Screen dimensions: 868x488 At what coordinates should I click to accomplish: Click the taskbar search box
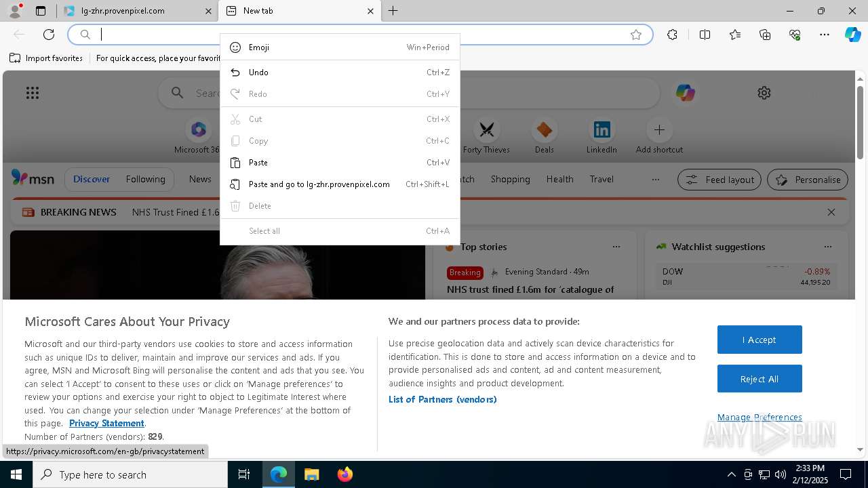click(130, 474)
